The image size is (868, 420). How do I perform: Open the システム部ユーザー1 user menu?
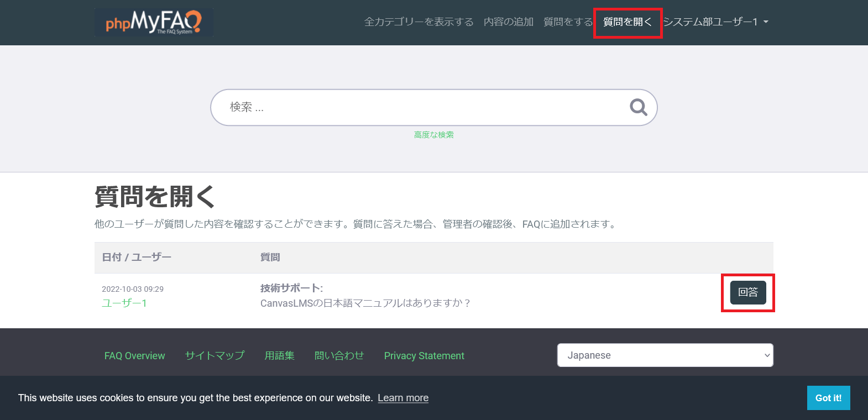[715, 22]
